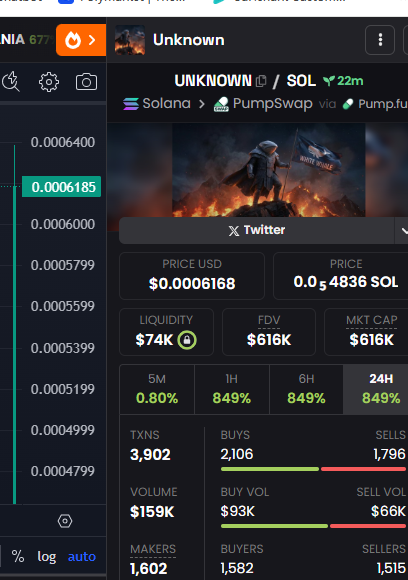Click the current price label 0.0006185
This screenshot has width=408, height=580.
click(x=61, y=187)
